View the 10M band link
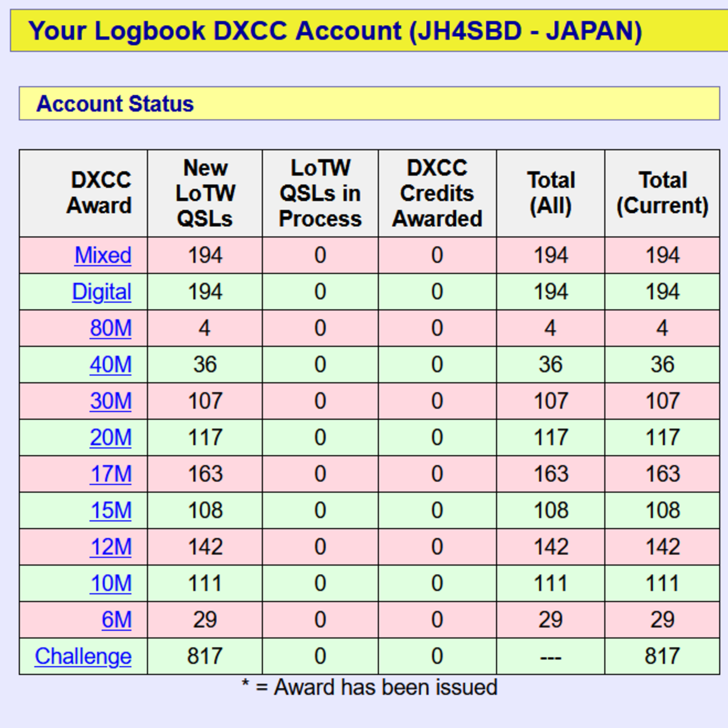 pos(111,583)
